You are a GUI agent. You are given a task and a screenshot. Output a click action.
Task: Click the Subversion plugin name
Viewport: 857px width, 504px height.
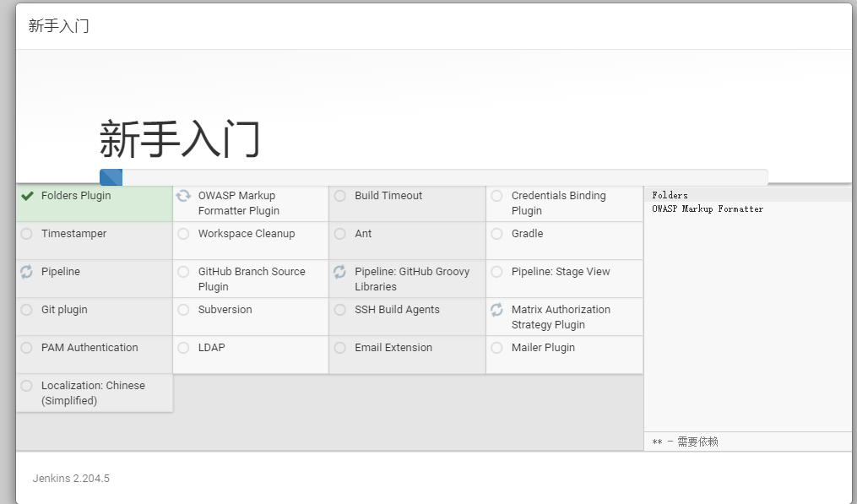(x=225, y=310)
